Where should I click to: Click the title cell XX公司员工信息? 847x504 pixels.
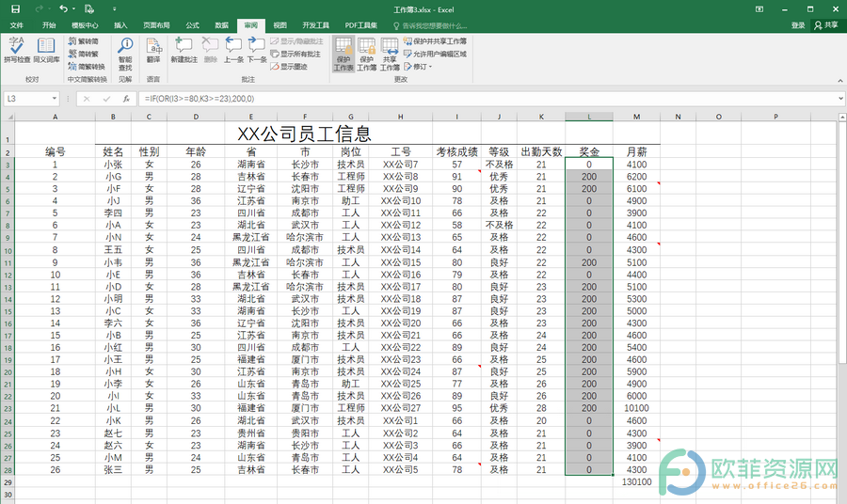tap(304, 134)
